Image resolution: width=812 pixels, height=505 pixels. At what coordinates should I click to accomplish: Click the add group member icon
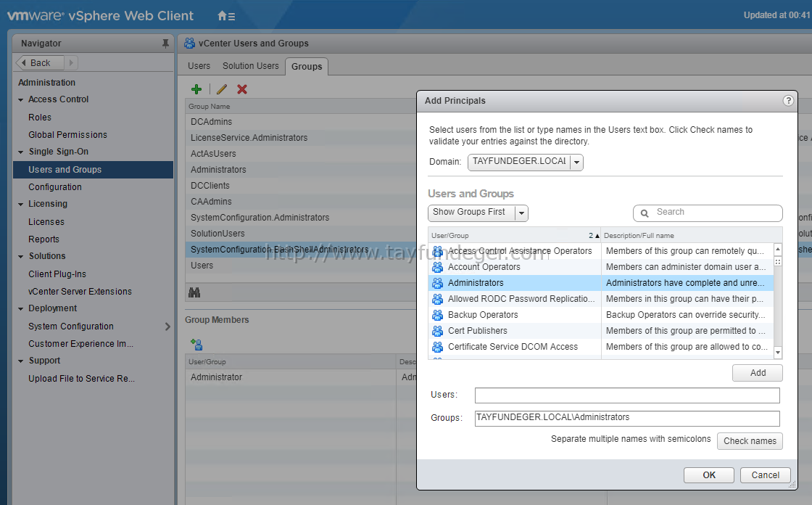tap(196, 344)
